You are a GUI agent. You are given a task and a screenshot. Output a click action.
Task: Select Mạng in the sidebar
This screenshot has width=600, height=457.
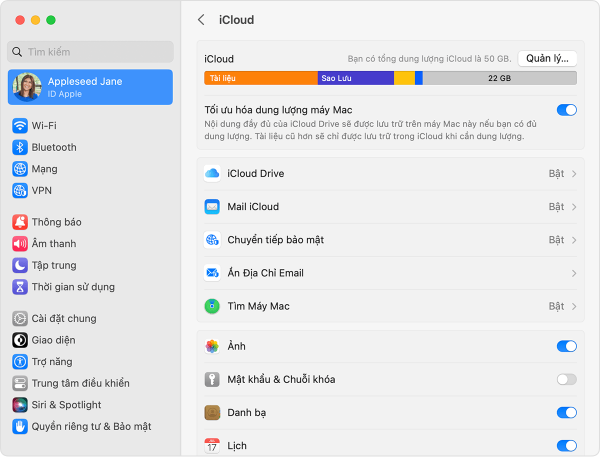(90, 169)
